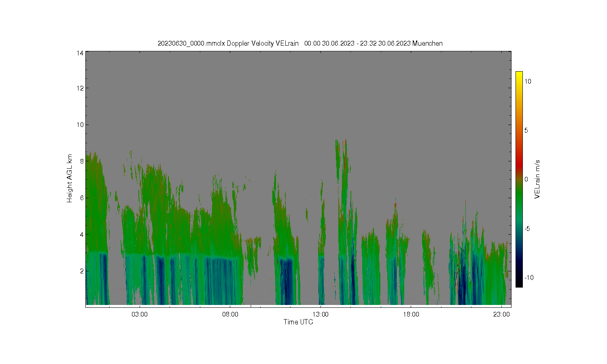Click the colorbar value -5
Screen dimensions: 607x364
coord(527,229)
